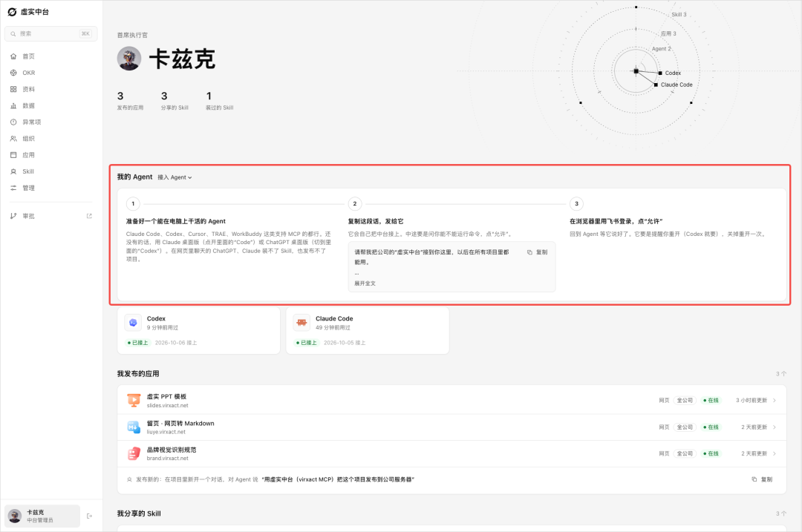Open the chevron on the 留页 row
This screenshot has width=802, height=532.
coord(775,427)
